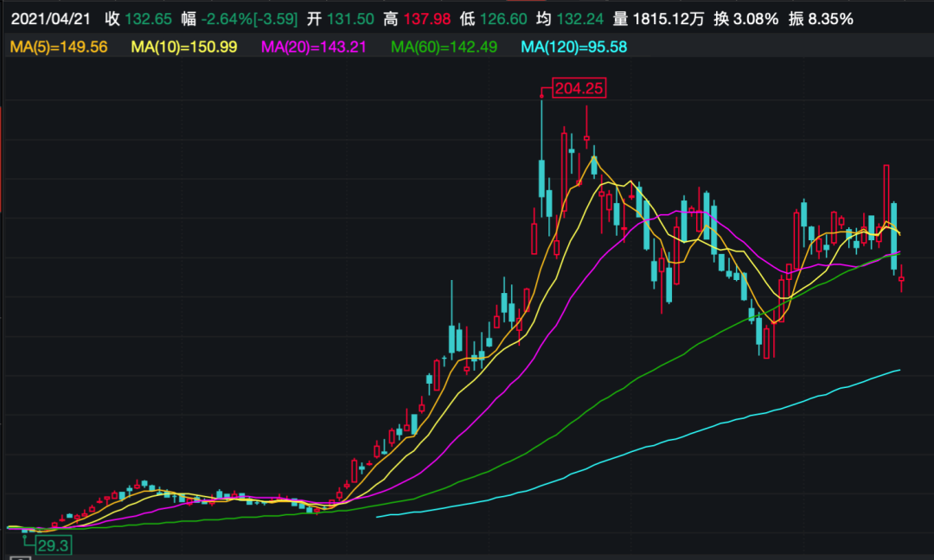The height and width of the screenshot is (560, 934).
Task: Click the right end of cyan MA120 line
Action: pos(899,370)
